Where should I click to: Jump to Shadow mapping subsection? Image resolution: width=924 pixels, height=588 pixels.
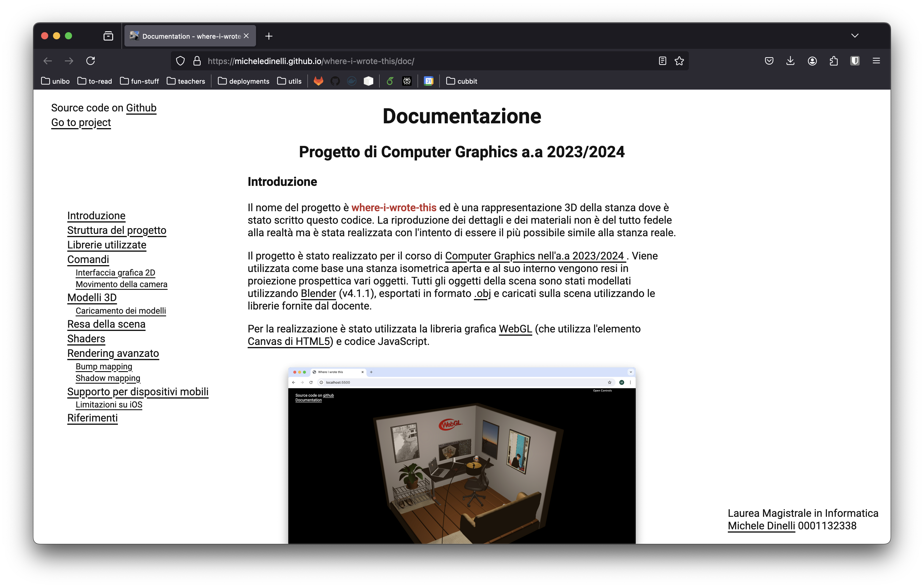pyautogui.click(x=108, y=378)
